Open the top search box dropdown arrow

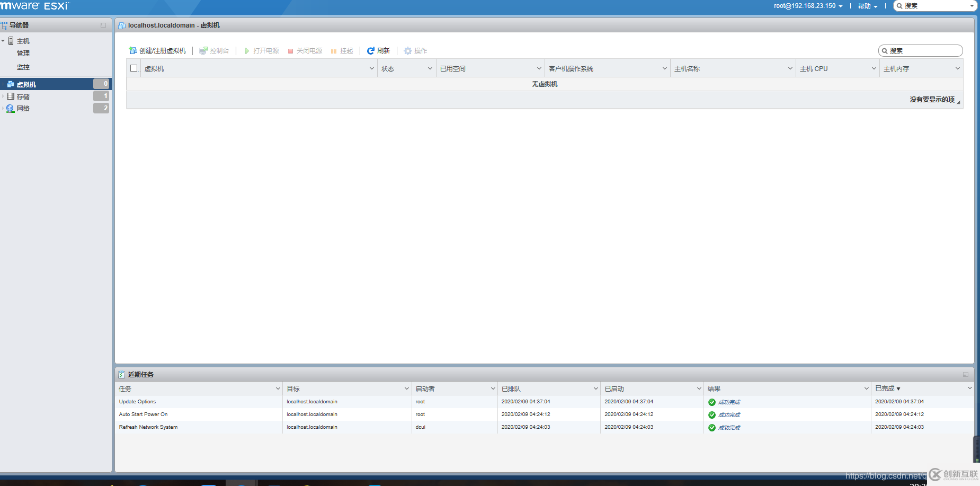pos(972,6)
